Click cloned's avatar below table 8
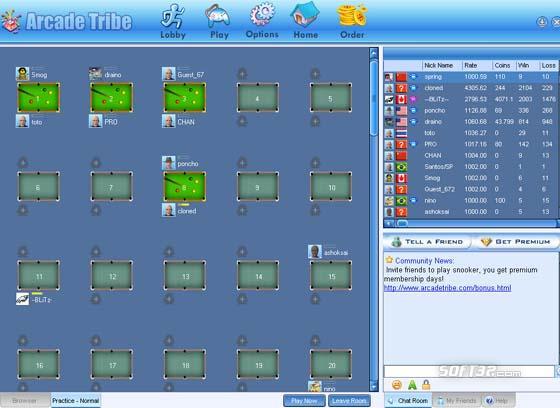The image size is (560, 408). tap(169, 210)
